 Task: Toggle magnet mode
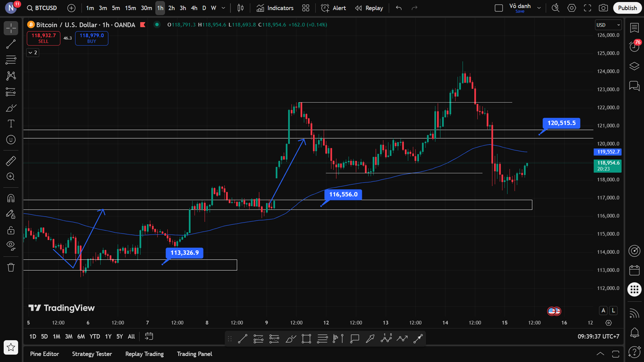point(11,198)
